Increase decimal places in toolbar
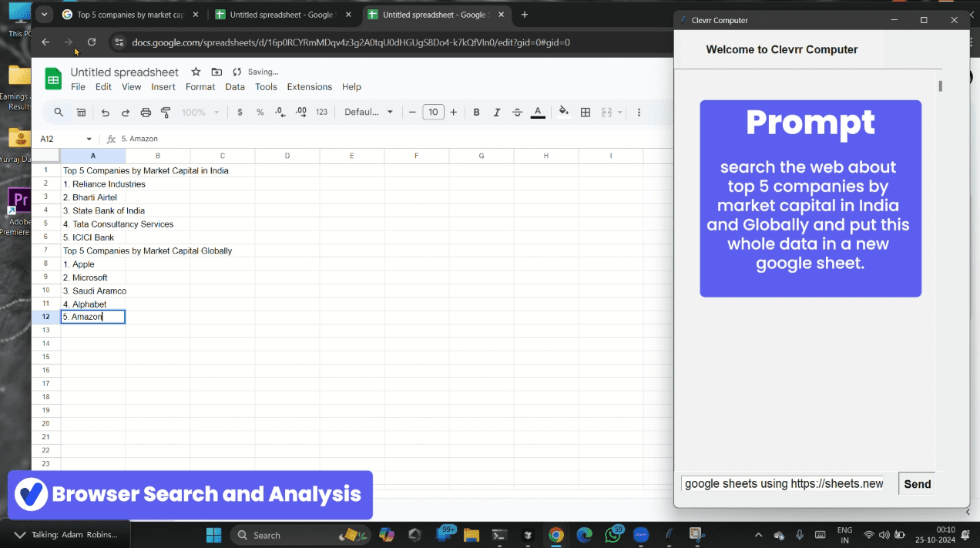 301,113
